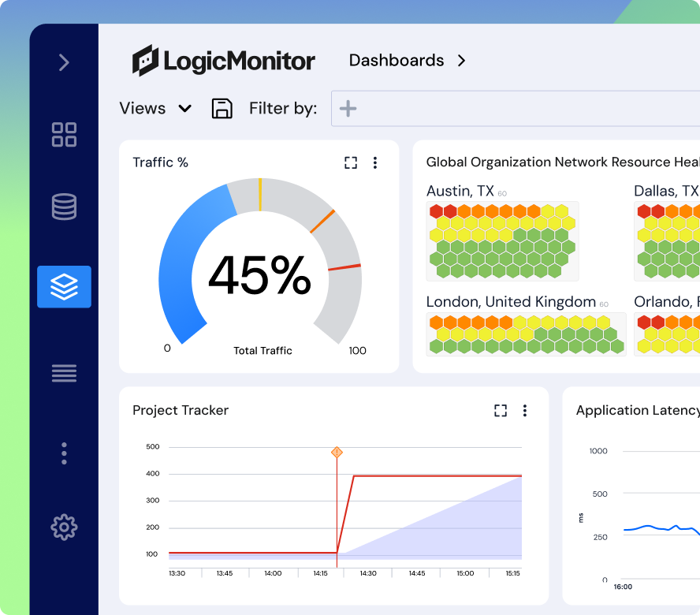The width and height of the screenshot is (700, 615).
Task: Click the Austin, TX heatmap title
Action: (x=460, y=192)
